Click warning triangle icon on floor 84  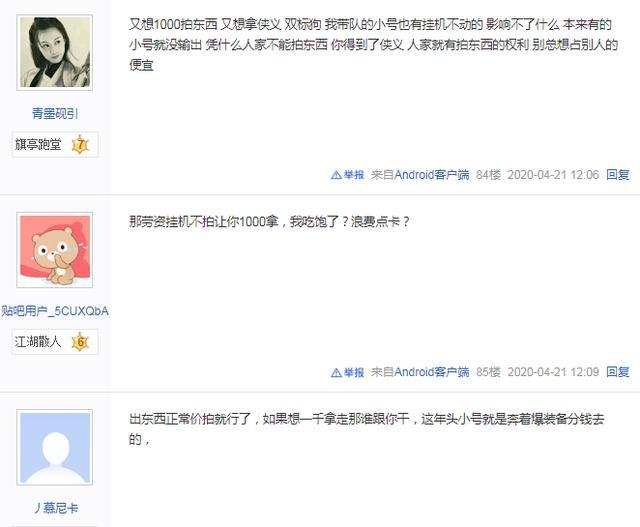coord(336,175)
